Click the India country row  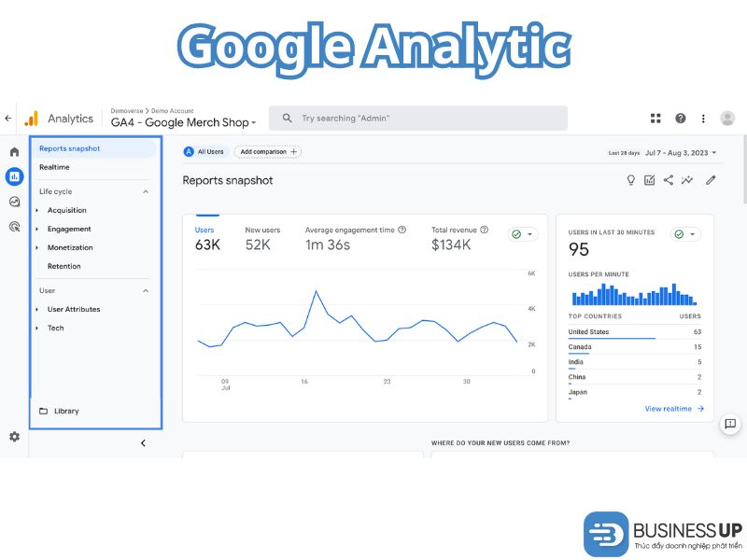(635, 362)
